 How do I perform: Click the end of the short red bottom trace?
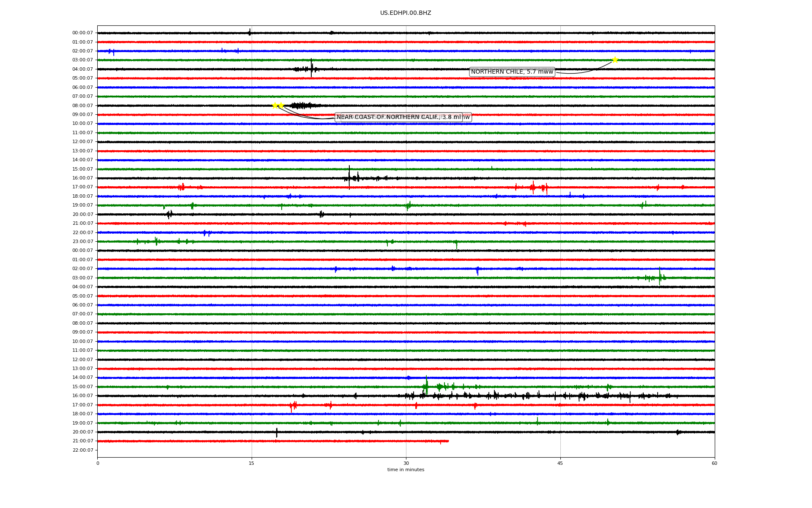(x=448, y=441)
